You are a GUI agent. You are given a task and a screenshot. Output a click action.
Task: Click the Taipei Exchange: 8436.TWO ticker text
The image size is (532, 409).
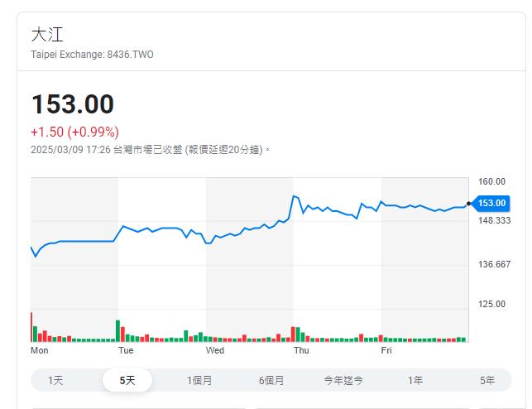click(92, 55)
